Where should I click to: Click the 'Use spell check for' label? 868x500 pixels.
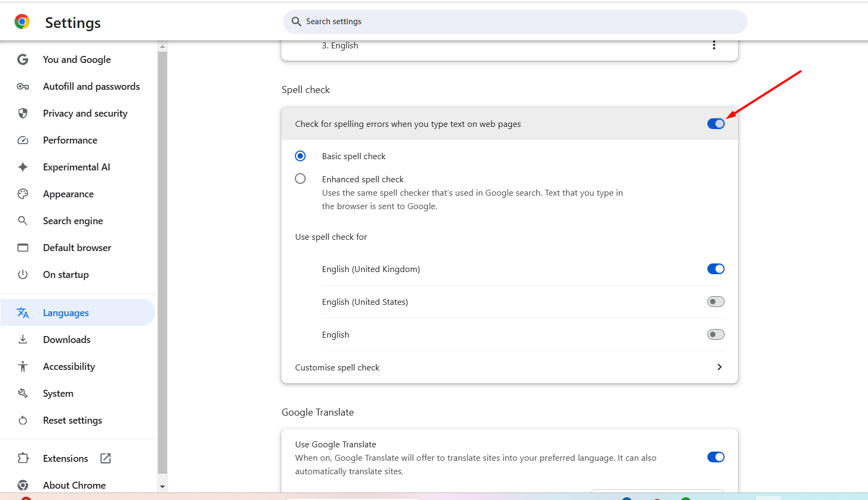click(331, 237)
